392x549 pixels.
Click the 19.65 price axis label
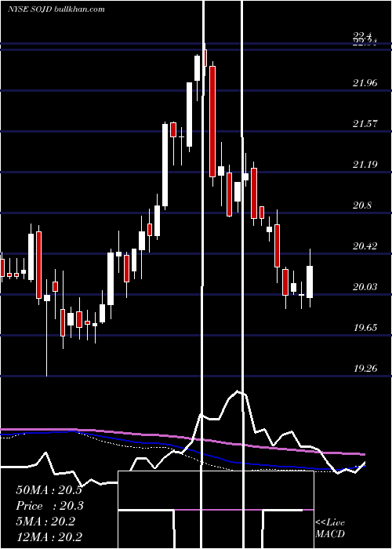365,328
